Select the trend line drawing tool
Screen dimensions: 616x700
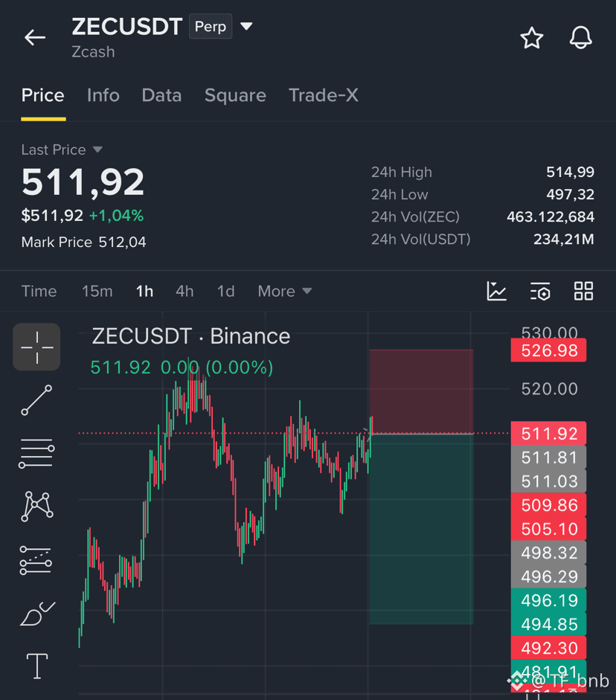[36, 400]
